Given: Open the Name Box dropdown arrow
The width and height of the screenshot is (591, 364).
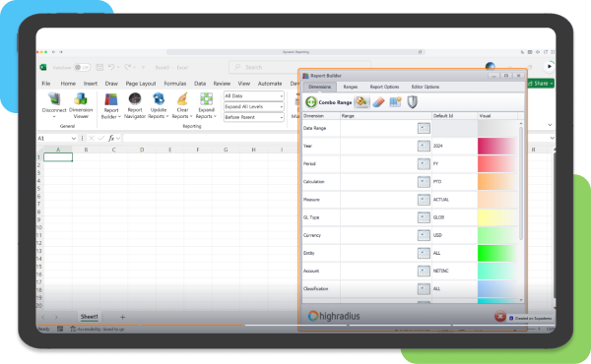Looking at the screenshot, I should pos(74,139).
